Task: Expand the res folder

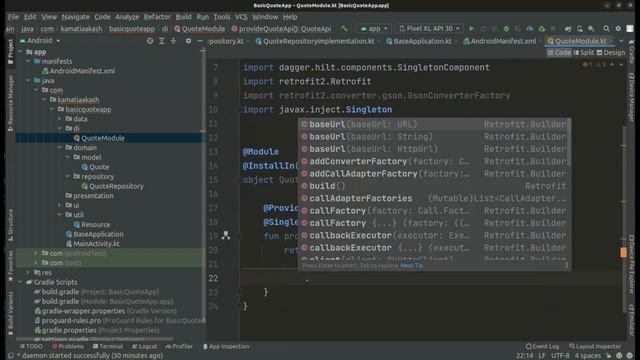Action: 28,272
